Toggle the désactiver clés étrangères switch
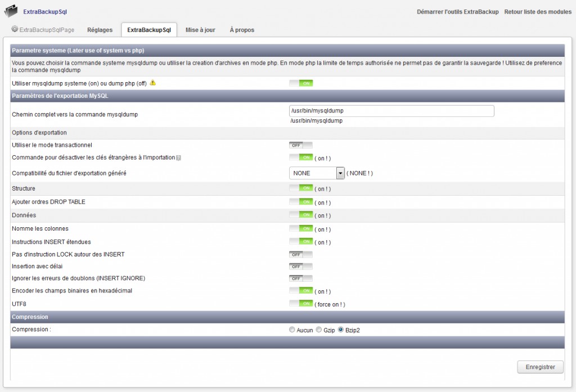 pyautogui.click(x=301, y=157)
